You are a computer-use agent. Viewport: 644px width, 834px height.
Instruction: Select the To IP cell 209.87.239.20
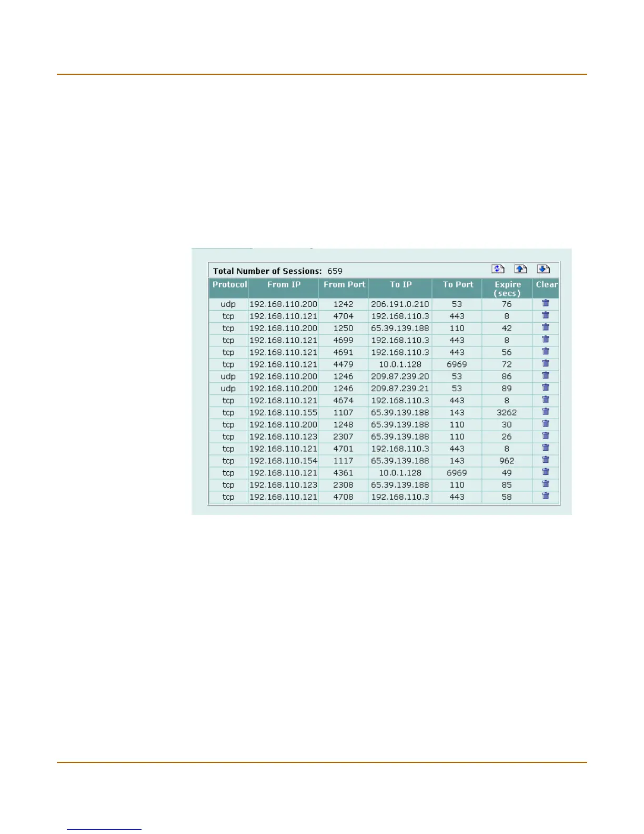click(x=400, y=376)
